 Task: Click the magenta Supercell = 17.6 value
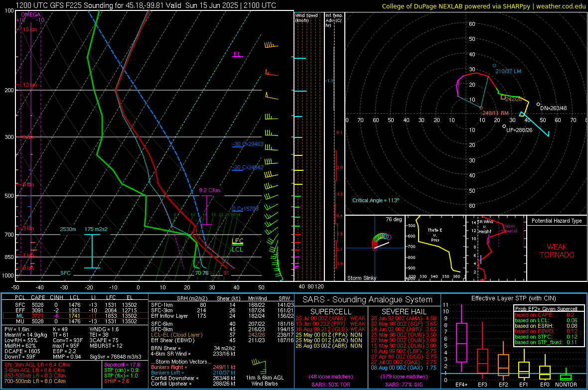(x=122, y=365)
